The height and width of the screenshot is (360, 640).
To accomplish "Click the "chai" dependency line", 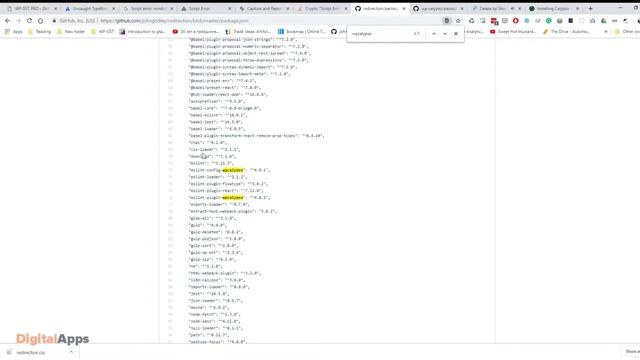I will click(x=207, y=143).
